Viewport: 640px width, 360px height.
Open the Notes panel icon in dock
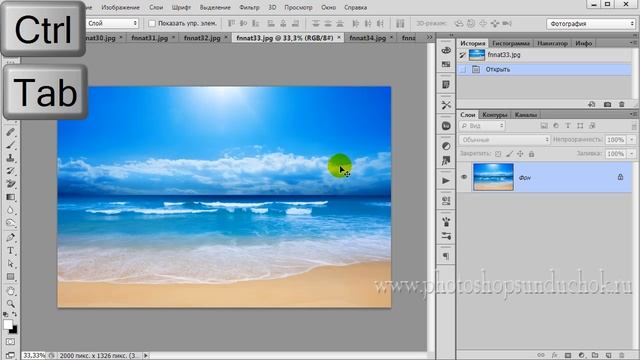pyautogui.click(x=446, y=84)
